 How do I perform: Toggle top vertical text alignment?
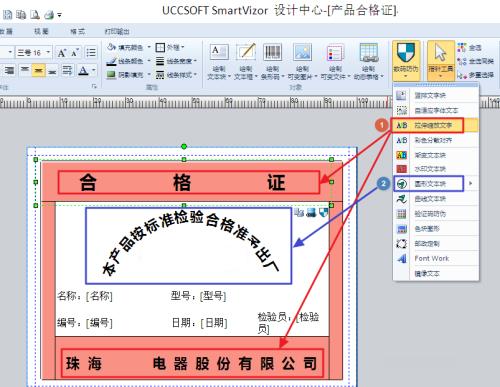pos(25,71)
